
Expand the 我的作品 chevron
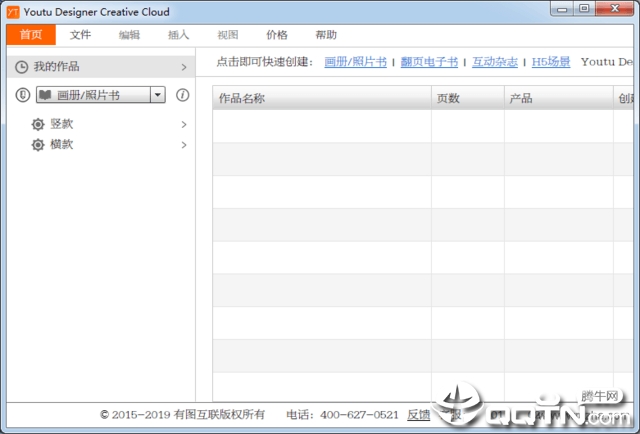click(x=184, y=67)
